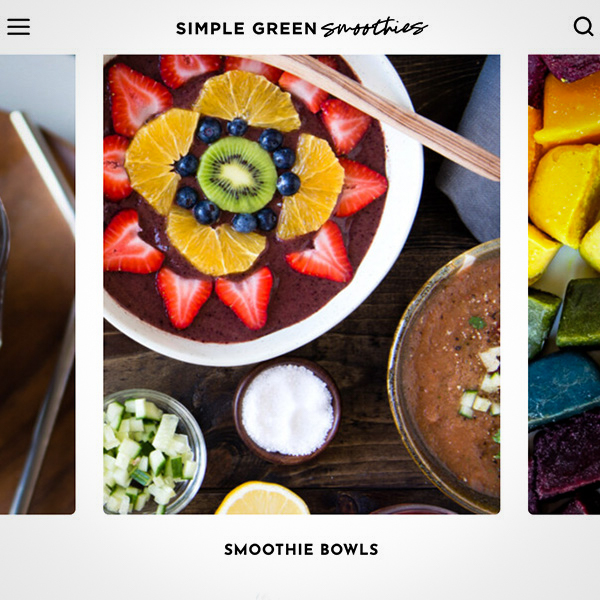
Task: Select the previous card with wooden board
Action: click(38, 284)
